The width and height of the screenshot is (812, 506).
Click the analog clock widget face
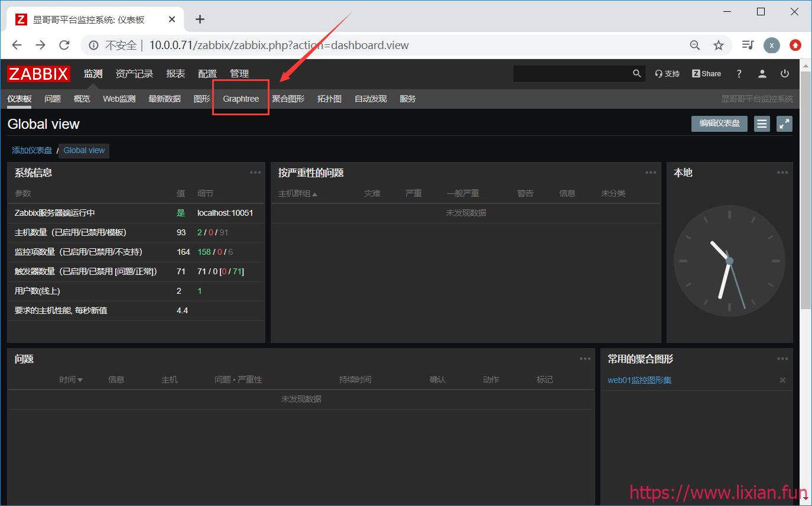pos(729,261)
